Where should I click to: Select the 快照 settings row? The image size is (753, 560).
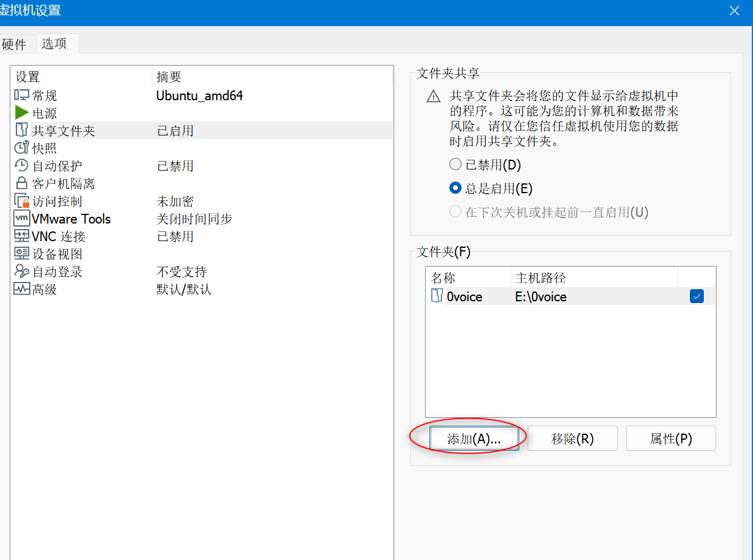click(202, 148)
